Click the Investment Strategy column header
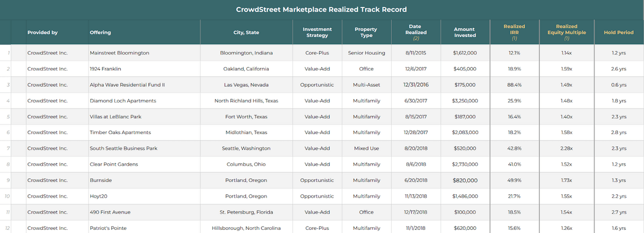Image resolution: width=644 pixels, height=233 pixels. 317,32
